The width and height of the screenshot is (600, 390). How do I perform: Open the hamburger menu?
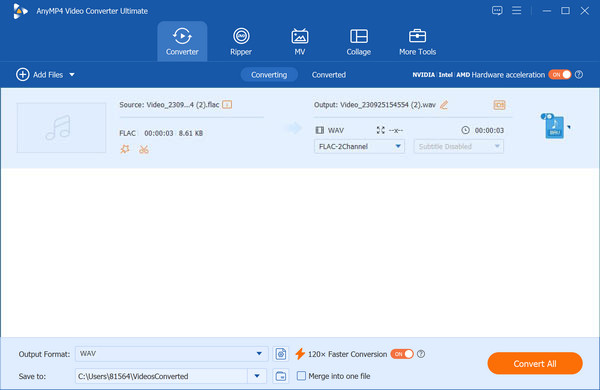click(517, 10)
